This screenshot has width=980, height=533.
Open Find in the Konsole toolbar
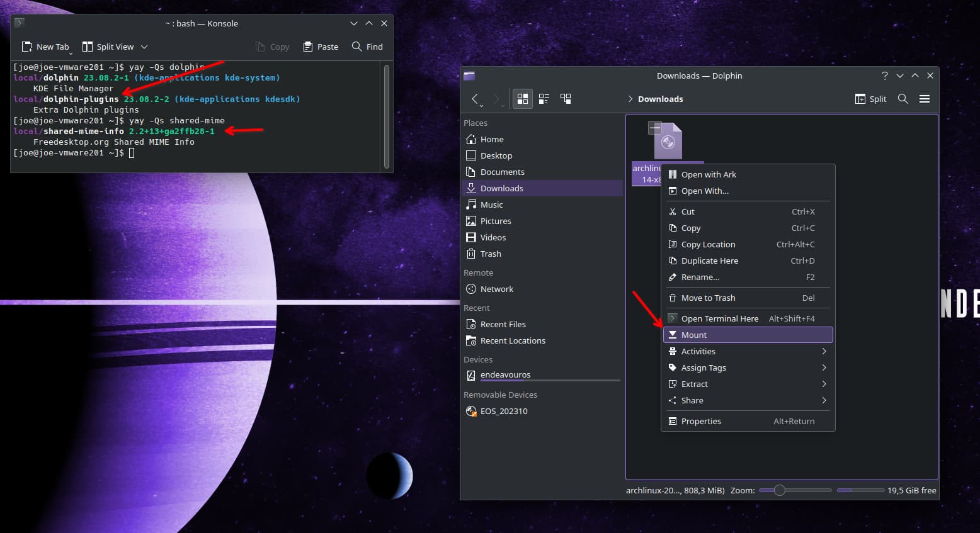click(367, 47)
